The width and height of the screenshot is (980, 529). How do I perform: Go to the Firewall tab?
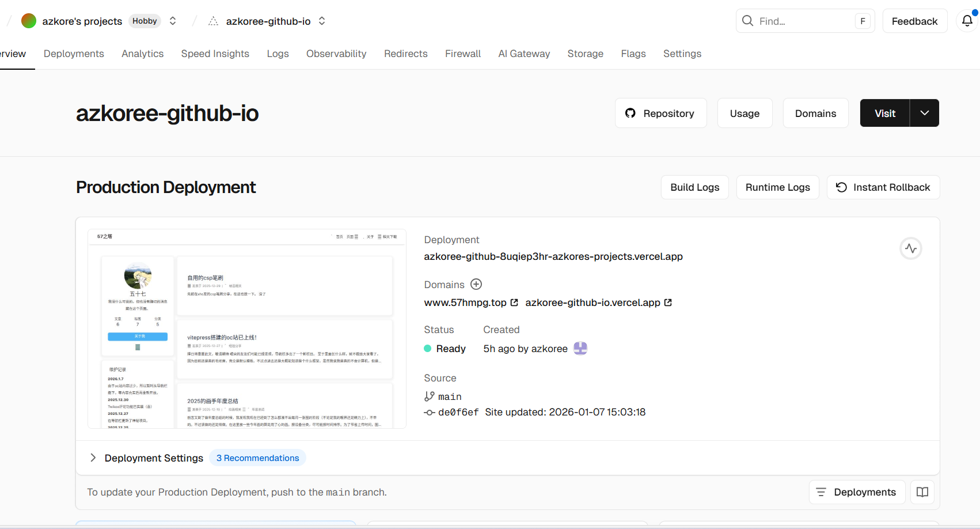pyautogui.click(x=462, y=54)
